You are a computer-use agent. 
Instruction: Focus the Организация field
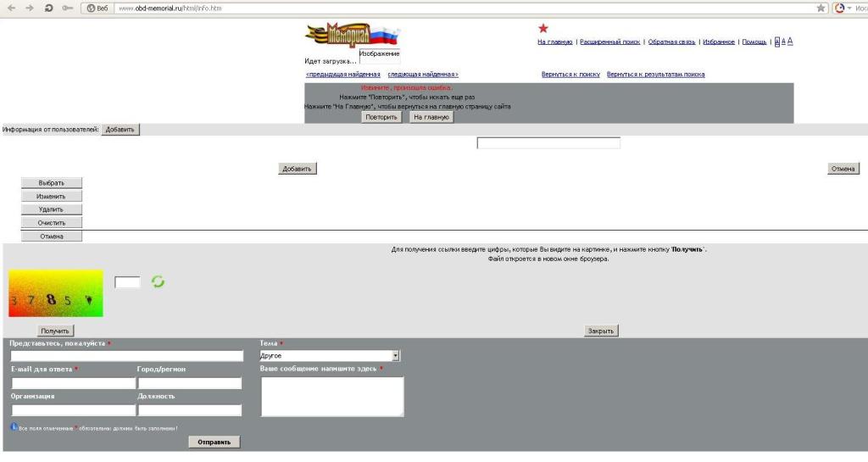tap(74, 410)
